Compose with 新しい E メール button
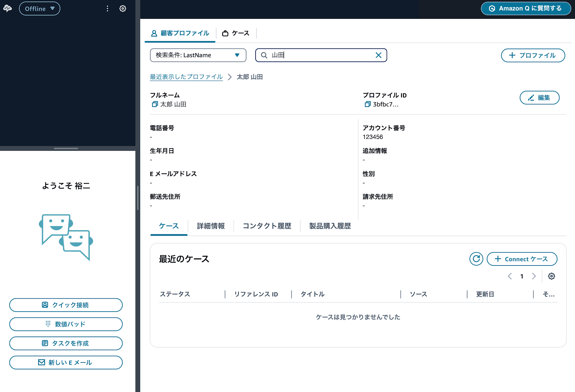This screenshot has width=575, height=392. coord(66,362)
